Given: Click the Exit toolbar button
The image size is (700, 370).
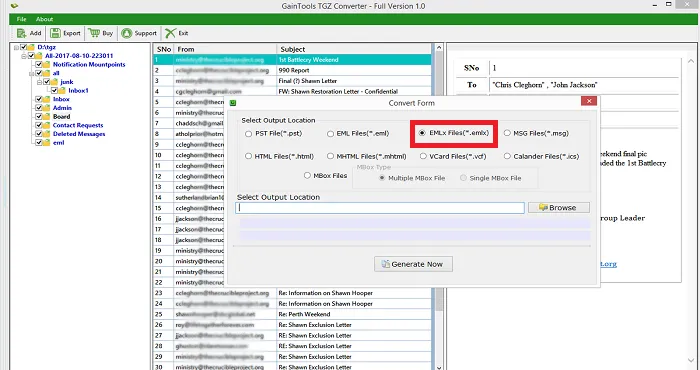Looking at the screenshot, I should (x=177, y=33).
